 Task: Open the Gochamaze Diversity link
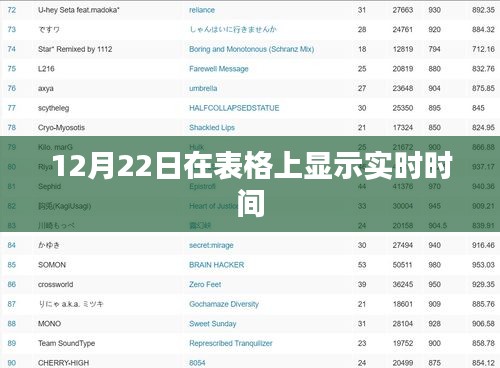[224, 304]
